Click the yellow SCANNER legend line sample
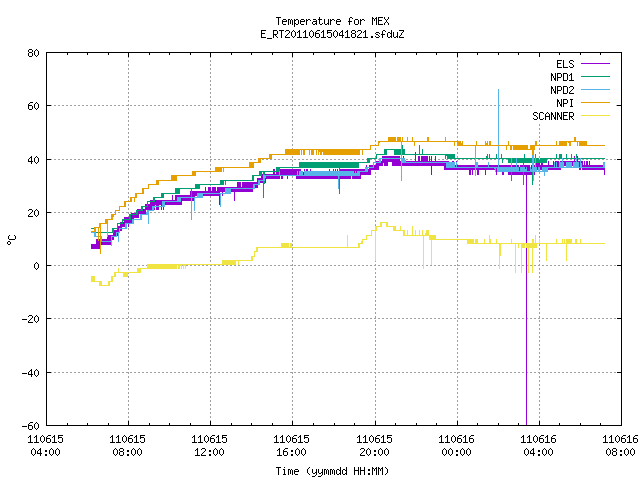This screenshot has height=480, width=640. [595, 116]
